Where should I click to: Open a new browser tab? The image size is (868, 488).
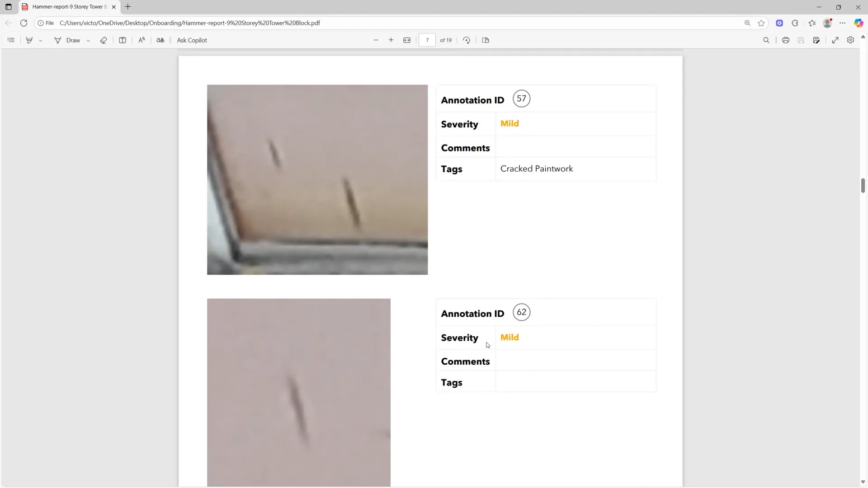click(128, 7)
